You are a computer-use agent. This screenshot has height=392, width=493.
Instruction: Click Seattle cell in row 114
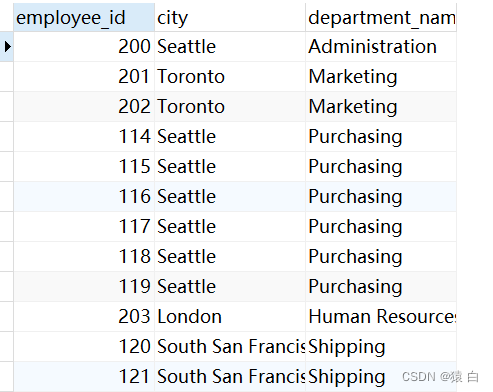pos(230,137)
